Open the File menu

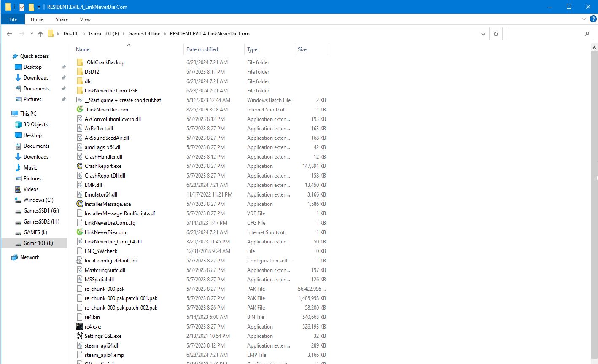[13, 19]
